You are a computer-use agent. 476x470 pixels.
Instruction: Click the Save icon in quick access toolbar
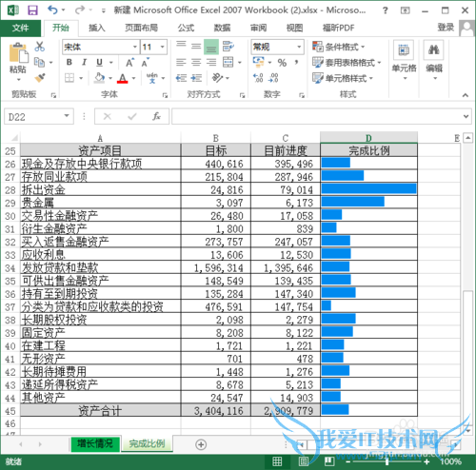point(32,10)
